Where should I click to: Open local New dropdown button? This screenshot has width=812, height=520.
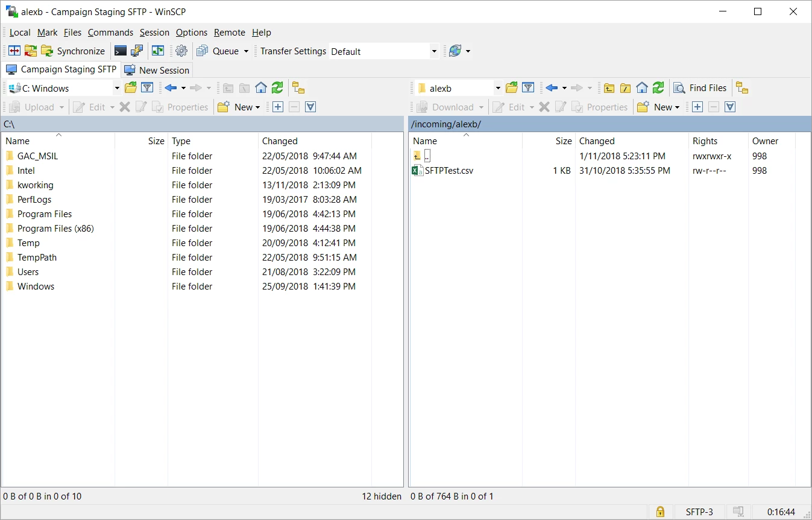(x=239, y=107)
